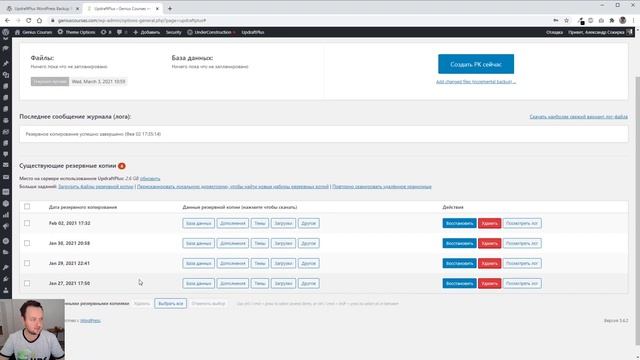
Task: Open the Comments bubble icon in sidebar
Action: click(6, 154)
